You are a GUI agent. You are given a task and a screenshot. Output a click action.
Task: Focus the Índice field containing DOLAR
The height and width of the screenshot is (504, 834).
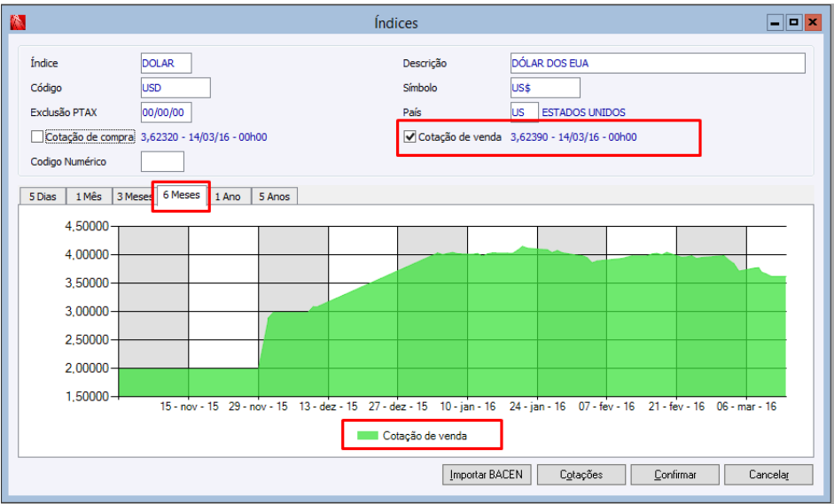click(x=166, y=63)
